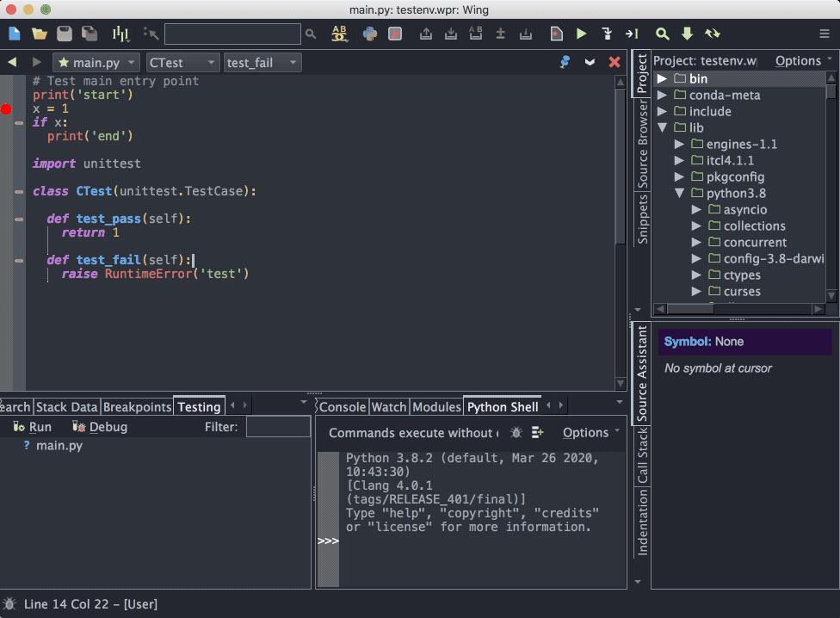Click the Python logo toolbar icon
Viewport: 840px width, 618px height.
[369, 34]
